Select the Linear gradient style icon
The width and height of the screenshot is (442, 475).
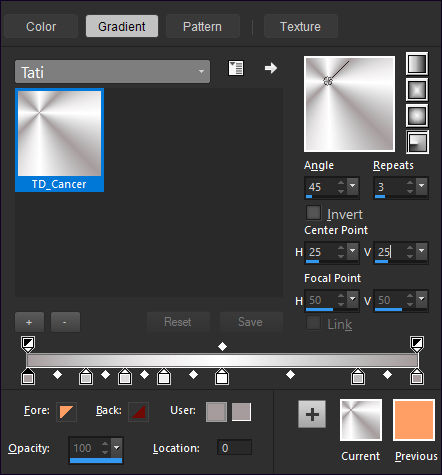click(417, 63)
